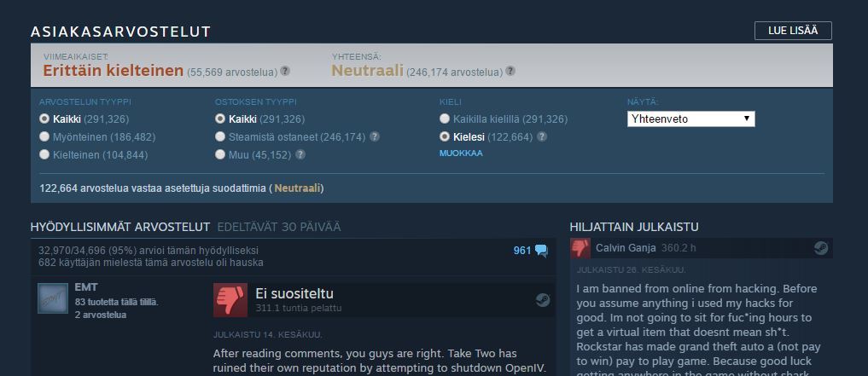The width and height of the screenshot is (868, 376).
Task: Open EMT user profile avatar
Action: pos(53,298)
